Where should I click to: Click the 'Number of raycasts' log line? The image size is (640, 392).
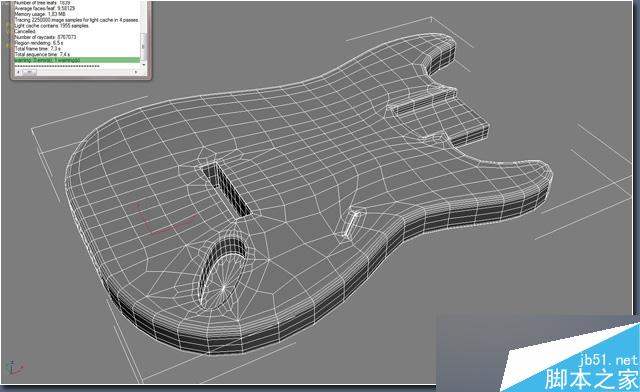pyautogui.click(x=45, y=37)
